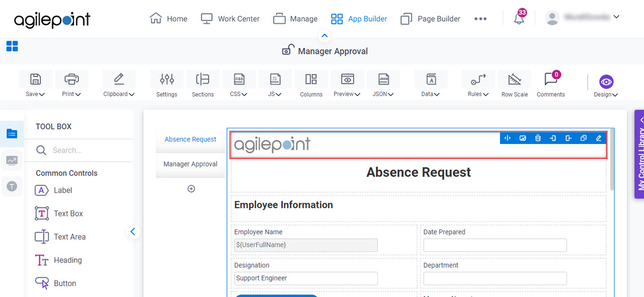Click the app grid icon under the logo
This screenshot has width=644, height=297.
point(12,47)
